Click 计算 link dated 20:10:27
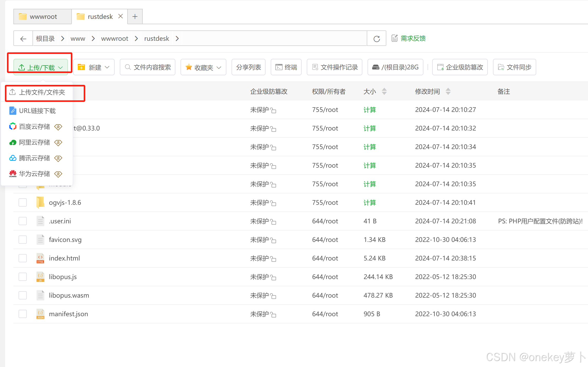This screenshot has width=588, height=367. point(370,110)
